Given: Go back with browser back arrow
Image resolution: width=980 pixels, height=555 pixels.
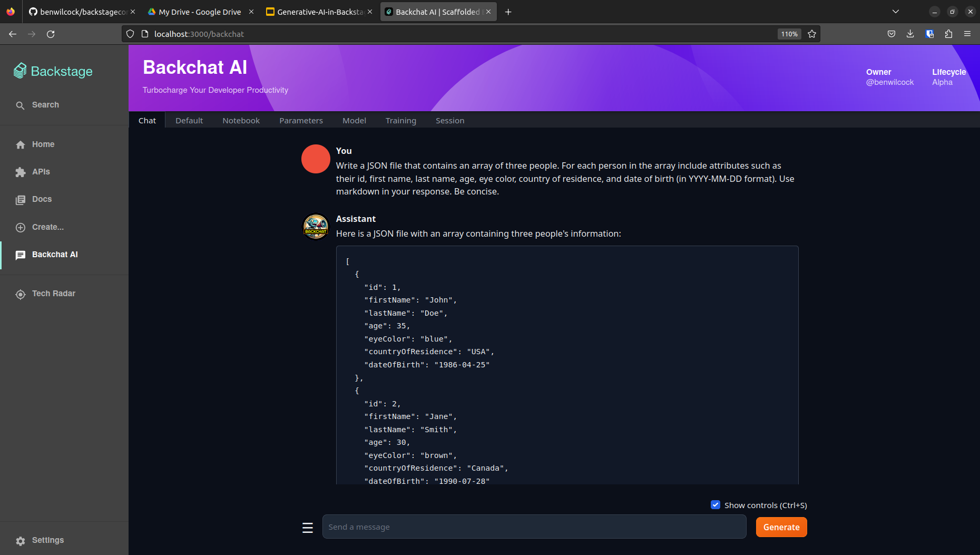Looking at the screenshot, I should [x=13, y=34].
